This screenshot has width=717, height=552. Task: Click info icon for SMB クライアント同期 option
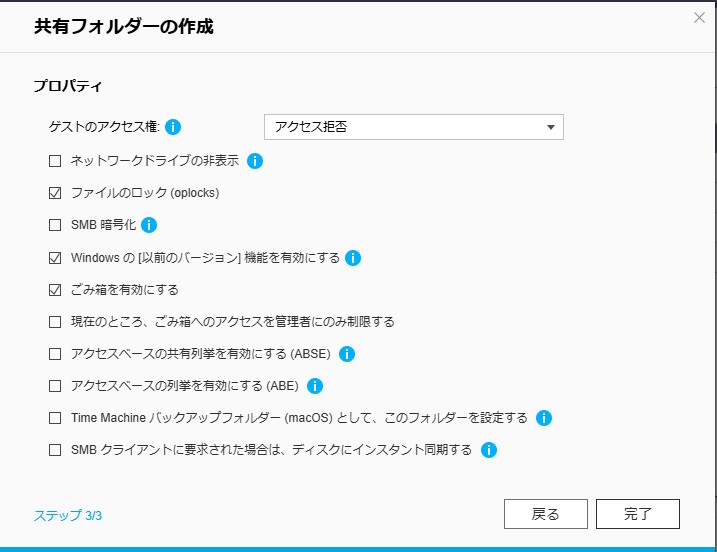point(489,450)
